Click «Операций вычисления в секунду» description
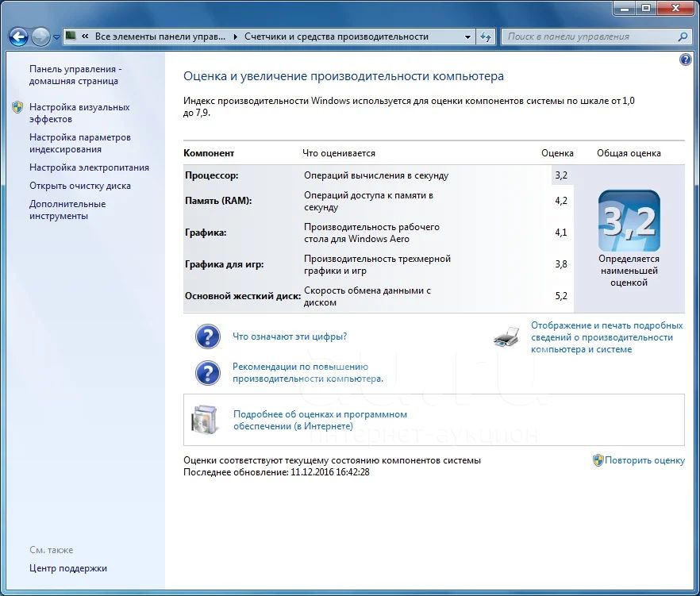Image resolution: width=700 pixels, height=596 pixels. click(376, 175)
